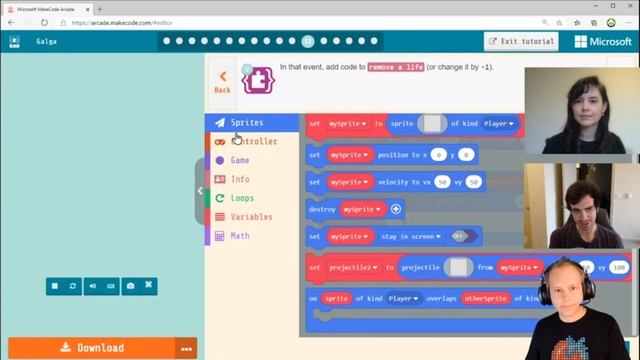Click the tutorial hint puzzle-piece icon
640x360 pixels.
point(258,80)
